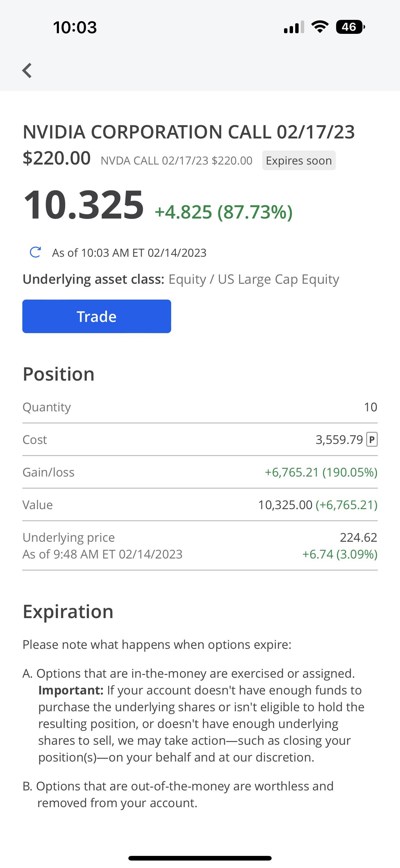This screenshot has width=400, height=868.
Task: Tap the NVIDIA CORPORATION CALL title
Action: (189, 132)
